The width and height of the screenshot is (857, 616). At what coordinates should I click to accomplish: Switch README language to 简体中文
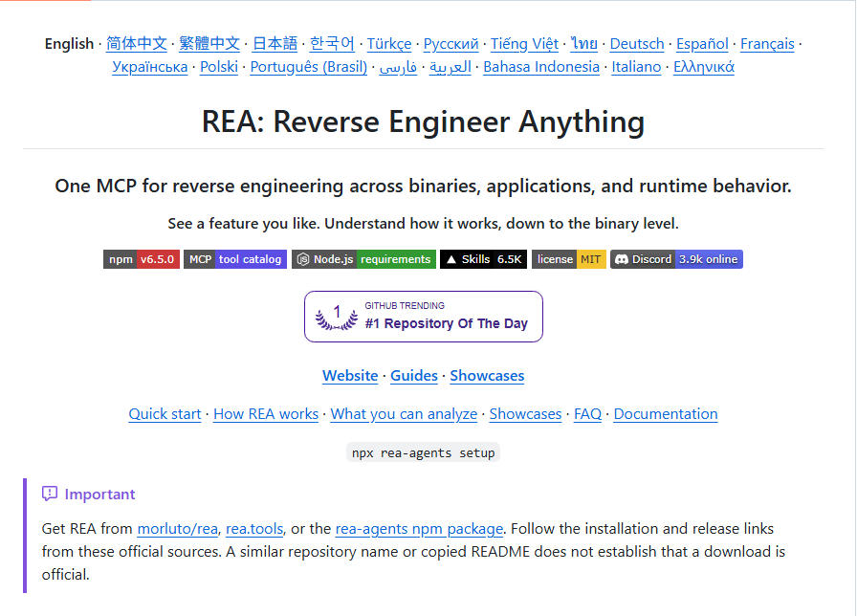136,44
